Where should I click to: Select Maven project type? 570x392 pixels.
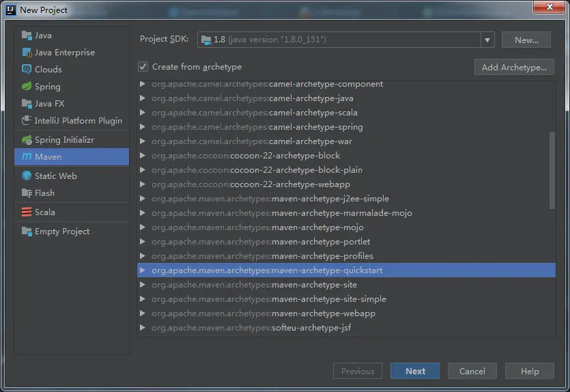(72, 156)
